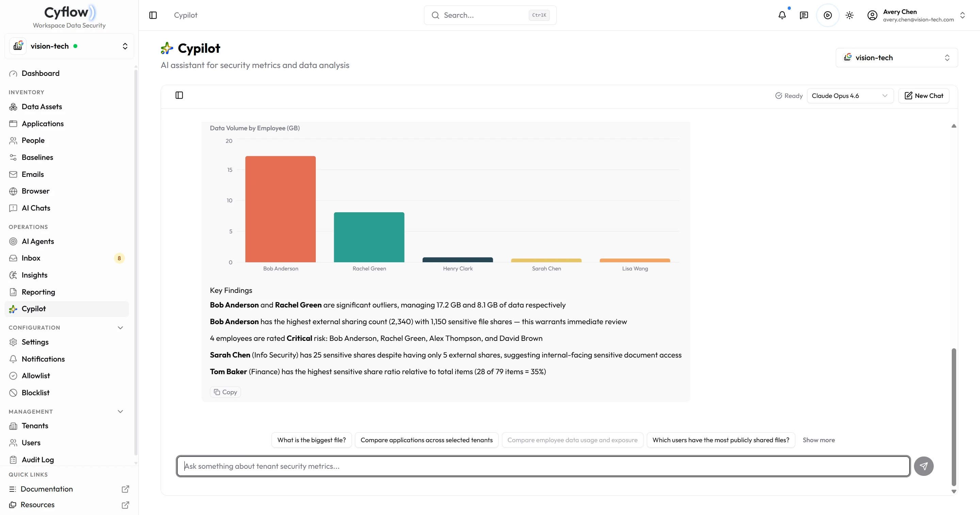This screenshot has height=515, width=980.
Task: Select 'Compare applications across selected tenants' suggestion
Action: pos(426,440)
